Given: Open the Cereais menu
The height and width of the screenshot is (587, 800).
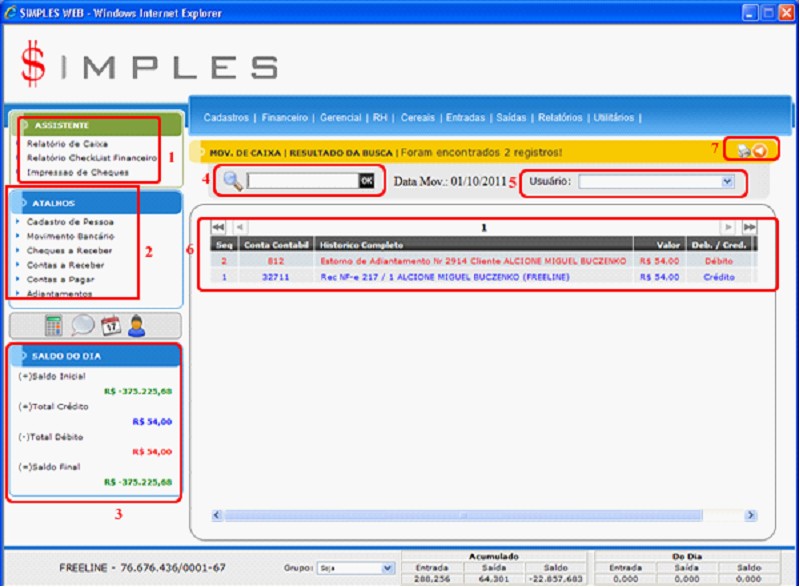Looking at the screenshot, I should click(417, 117).
